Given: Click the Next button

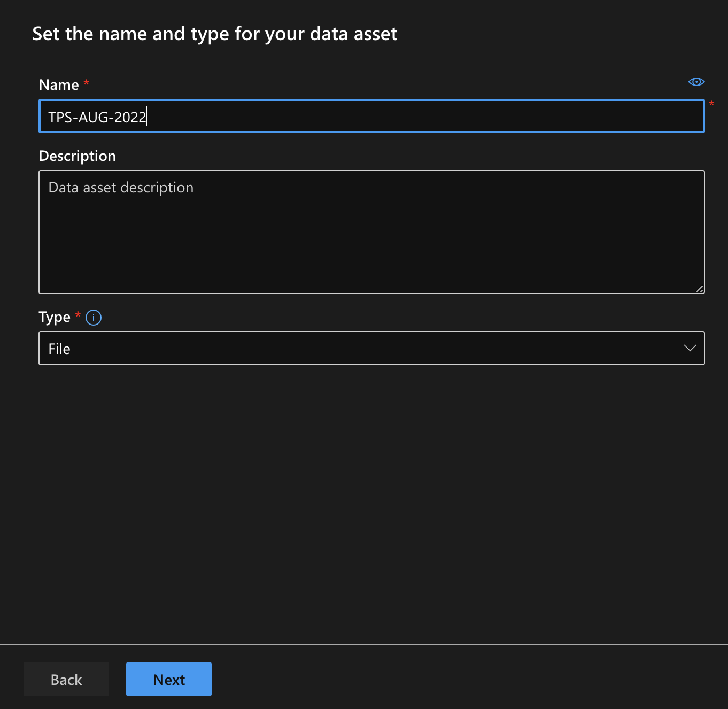Looking at the screenshot, I should (168, 679).
